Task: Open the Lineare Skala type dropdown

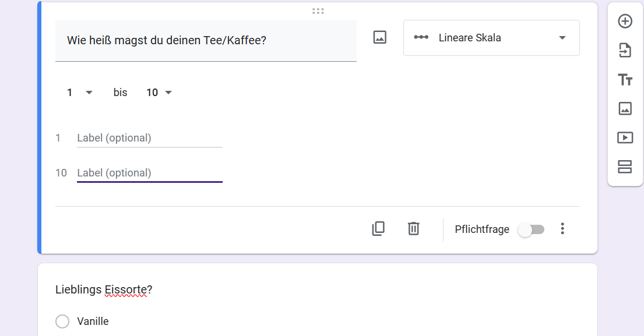Action: click(x=491, y=38)
